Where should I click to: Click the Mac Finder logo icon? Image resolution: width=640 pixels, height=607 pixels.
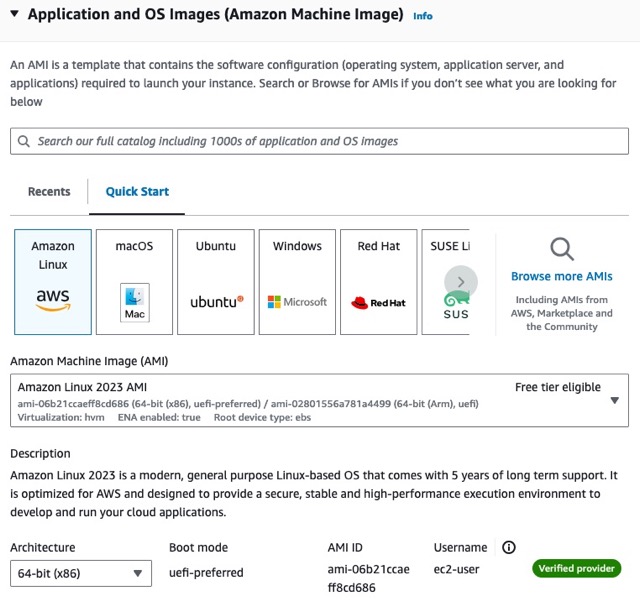click(x=135, y=302)
